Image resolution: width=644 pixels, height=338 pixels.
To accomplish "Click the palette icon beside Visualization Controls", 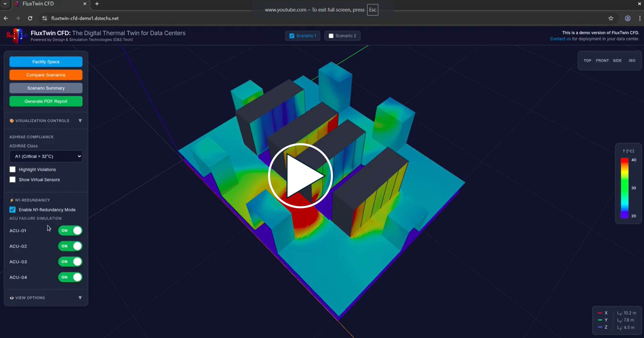I will click(x=12, y=121).
